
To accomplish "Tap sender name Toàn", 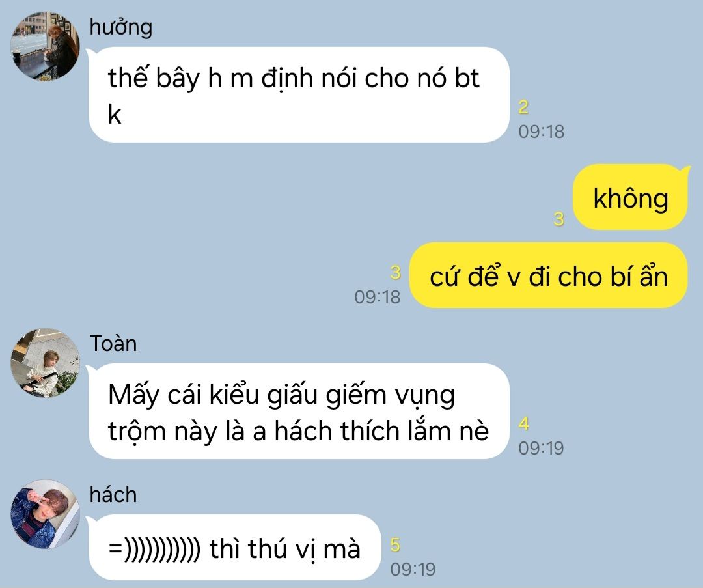I will pos(113,344).
